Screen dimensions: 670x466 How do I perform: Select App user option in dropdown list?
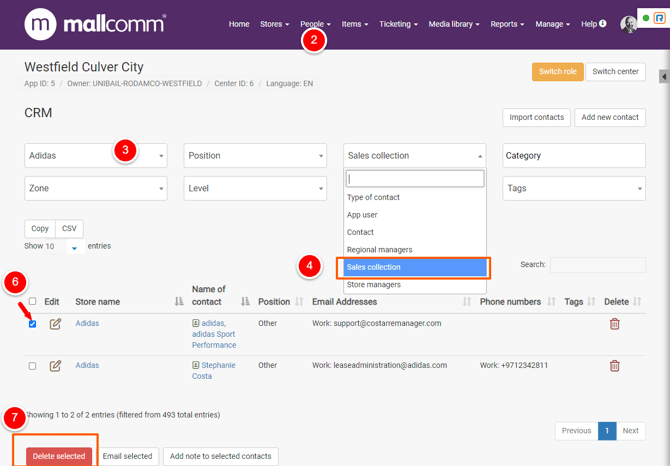(415, 215)
